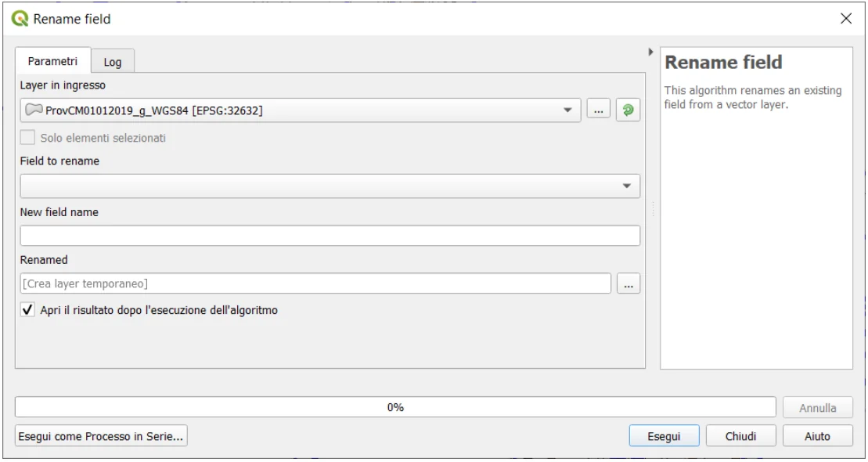Select the Parametri tab
Viewport: 868px width, 462px height.
pyautogui.click(x=52, y=61)
